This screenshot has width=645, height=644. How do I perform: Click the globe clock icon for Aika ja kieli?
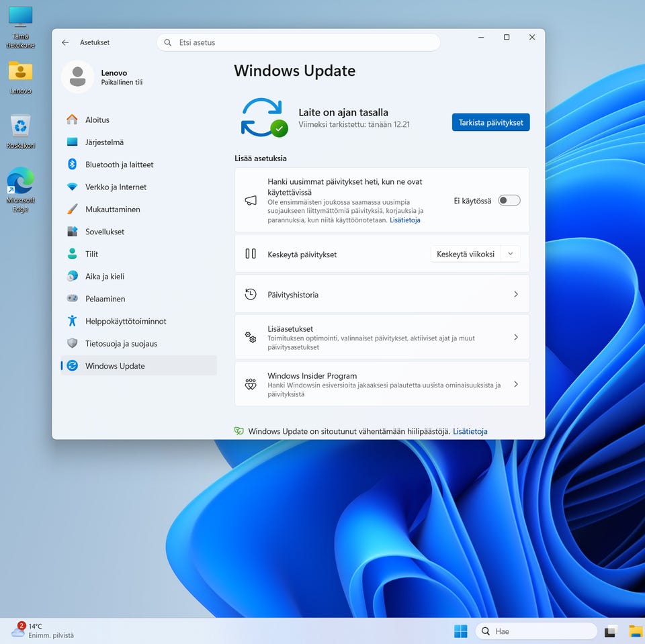coord(72,277)
